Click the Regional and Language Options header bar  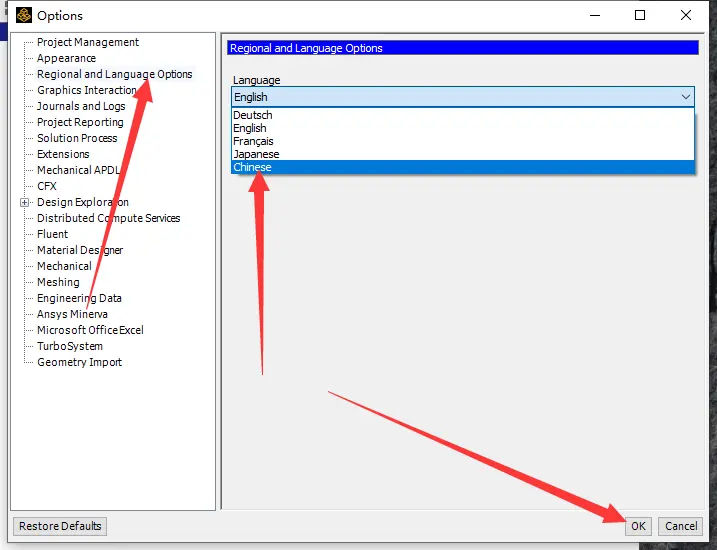(x=463, y=48)
